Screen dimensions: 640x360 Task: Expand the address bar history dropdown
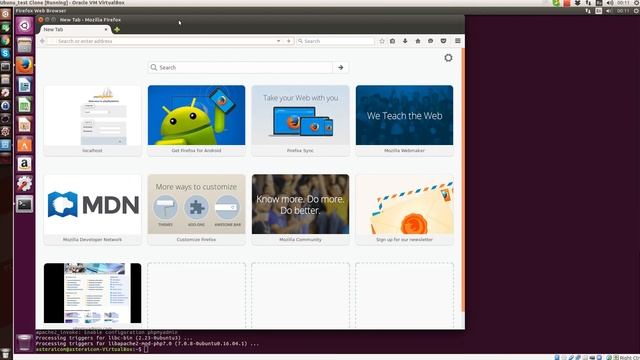(278, 41)
